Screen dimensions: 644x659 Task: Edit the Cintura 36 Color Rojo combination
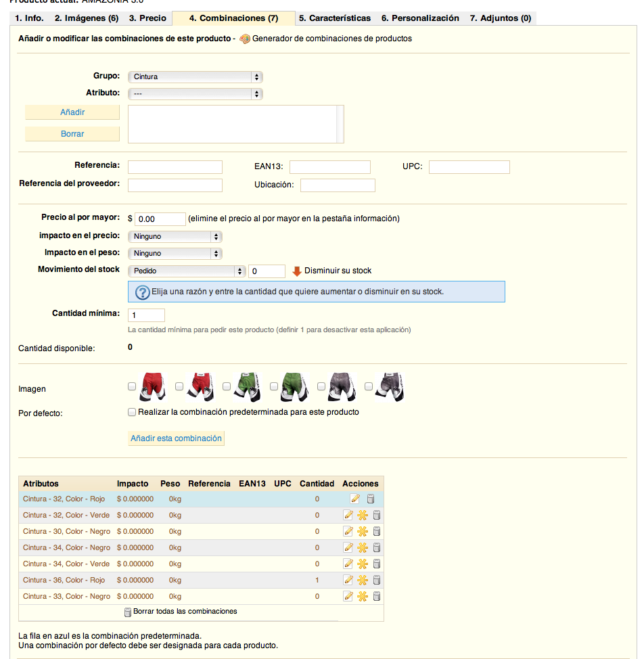[348, 580]
